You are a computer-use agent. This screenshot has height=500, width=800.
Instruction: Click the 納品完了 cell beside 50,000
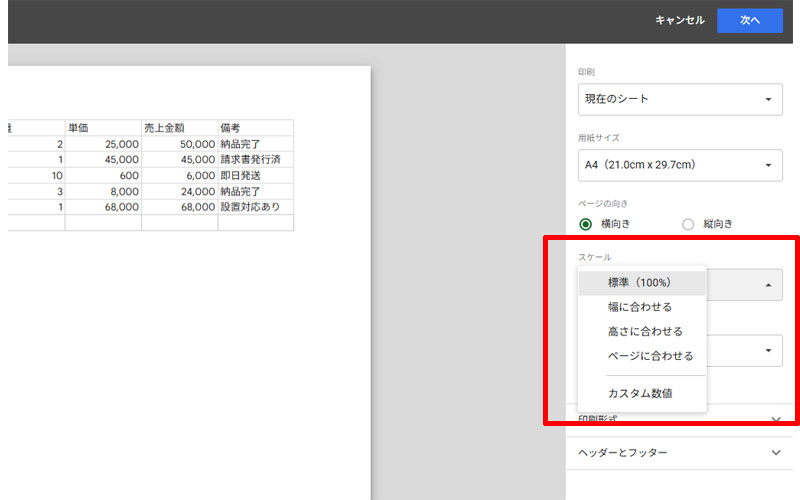coord(256,144)
